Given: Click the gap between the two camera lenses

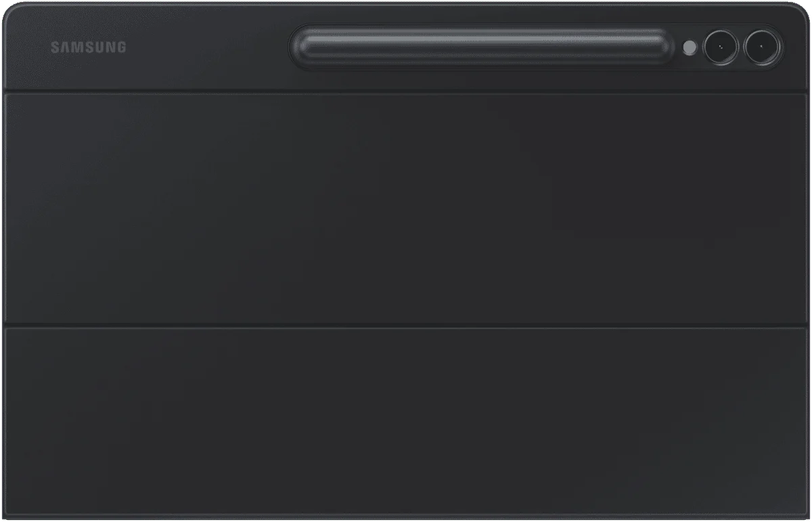Looking at the screenshot, I should click(x=742, y=48).
